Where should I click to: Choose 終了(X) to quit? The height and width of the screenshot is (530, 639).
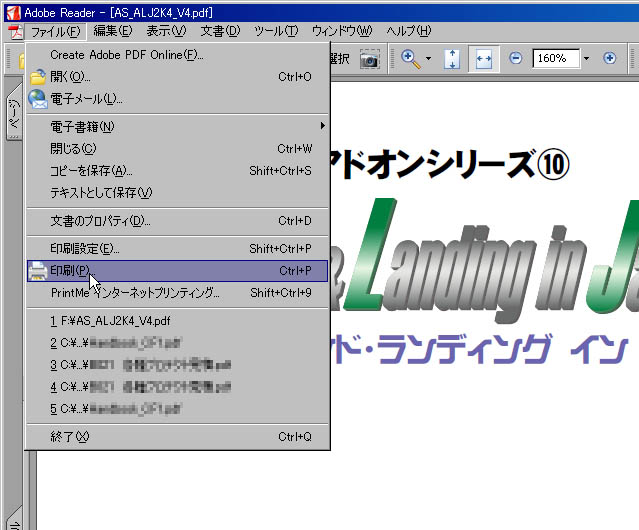click(177, 437)
